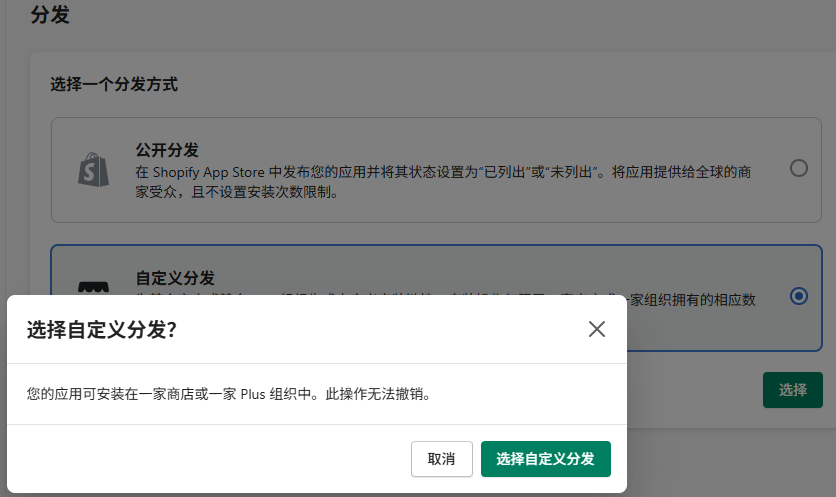Image resolution: width=836 pixels, height=497 pixels.
Task: Click the 取消 button
Action: coord(441,459)
